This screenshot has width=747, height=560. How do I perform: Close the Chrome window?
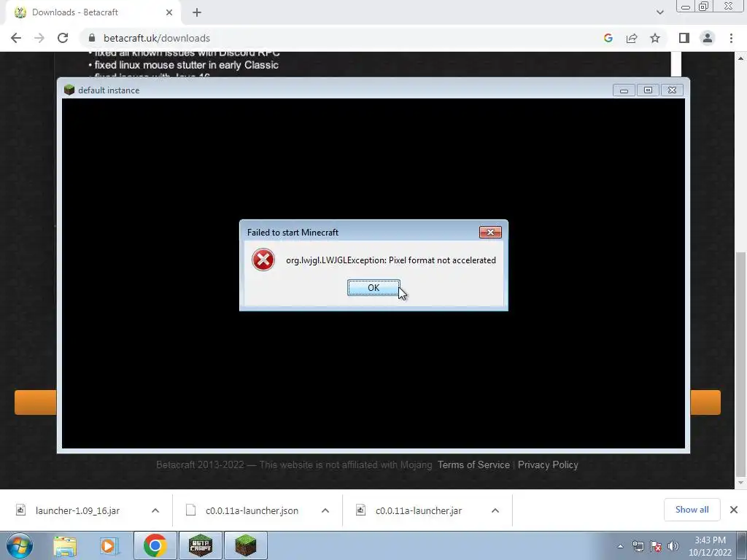click(x=729, y=6)
